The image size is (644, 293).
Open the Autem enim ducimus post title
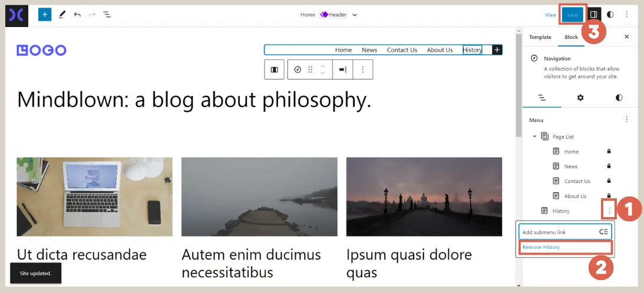coord(252,263)
